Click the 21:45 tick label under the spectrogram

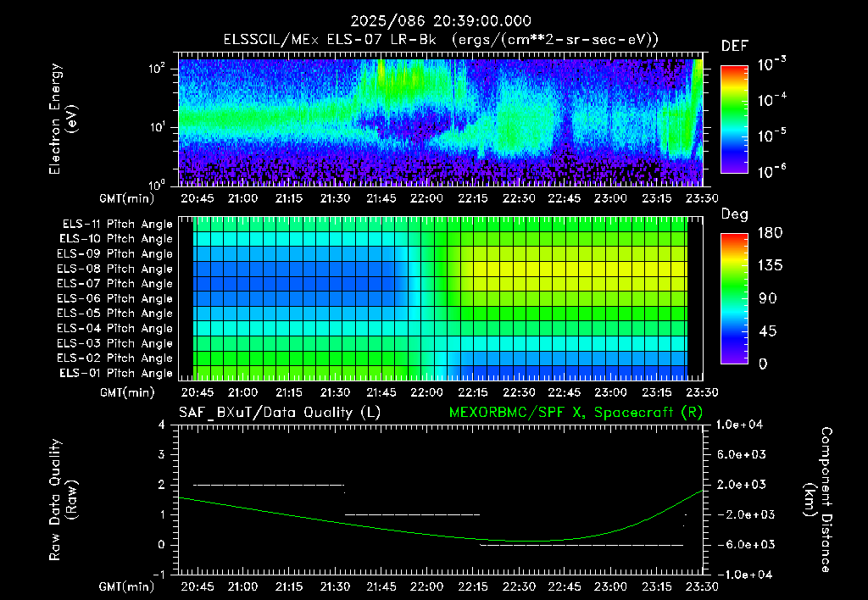tap(381, 198)
